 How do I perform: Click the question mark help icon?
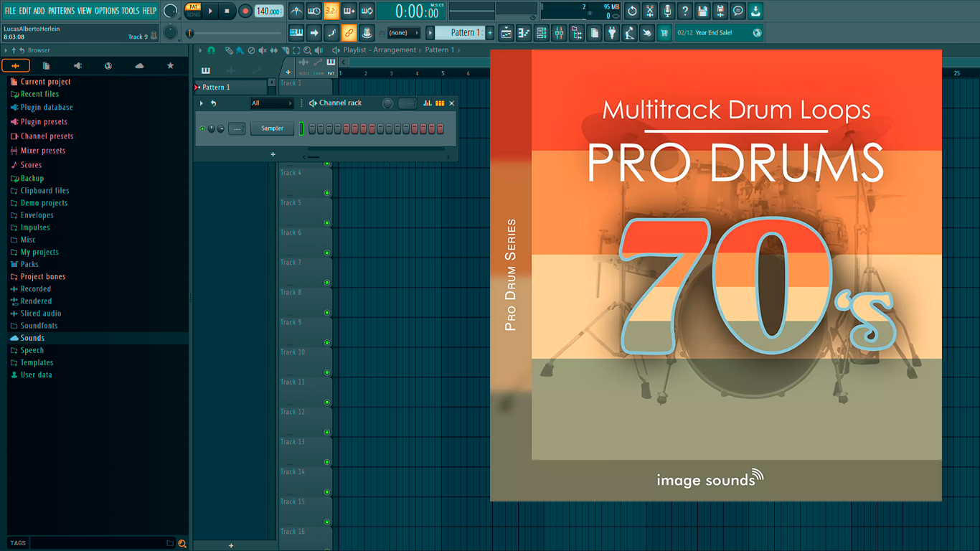point(685,11)
